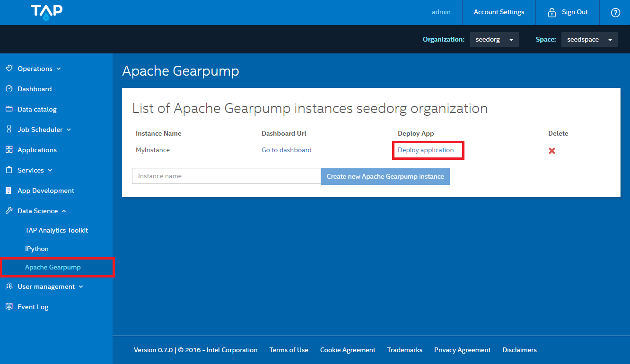Viewport: 630px width, 364px height.
Task: Click the Applications grid icon
Action: tap(9, 150)
